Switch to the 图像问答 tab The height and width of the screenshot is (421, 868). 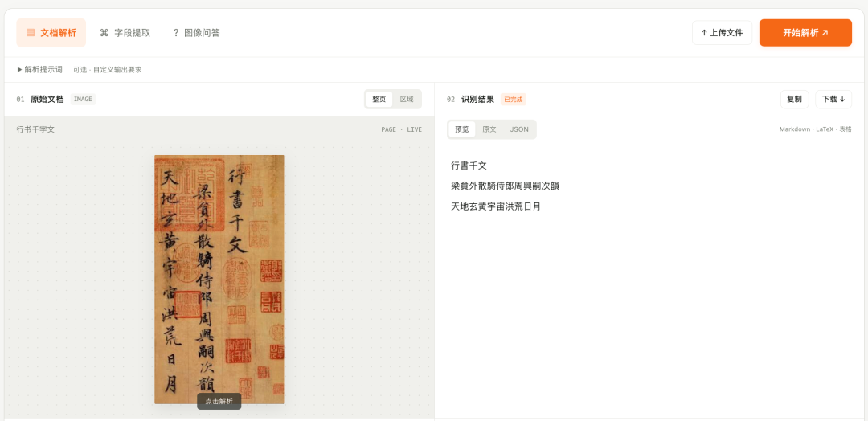tap(196, 33)
